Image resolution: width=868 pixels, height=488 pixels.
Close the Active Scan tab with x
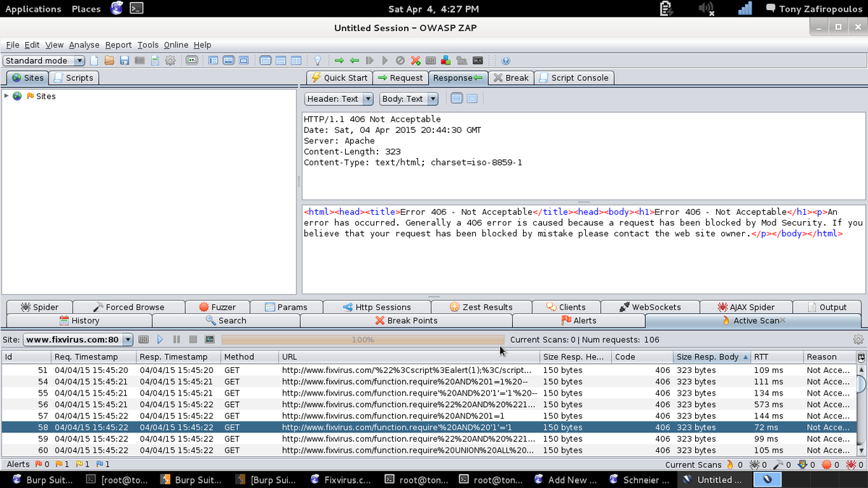[x=783, y=320]
